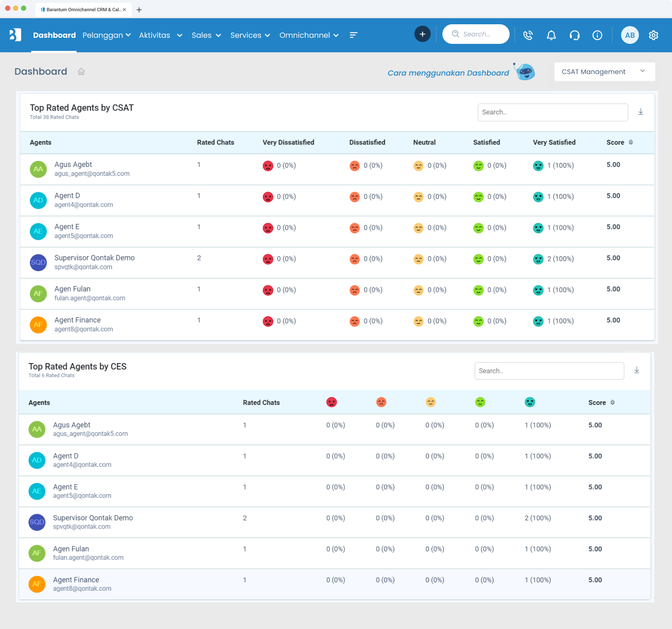Click the headset support icon

[574, 35]
